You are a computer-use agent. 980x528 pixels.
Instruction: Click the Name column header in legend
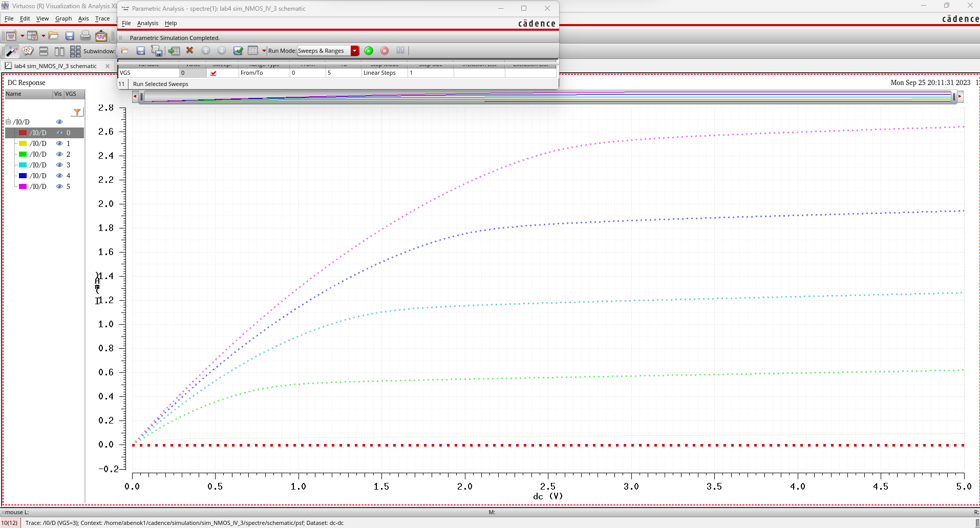coord(28,94)
